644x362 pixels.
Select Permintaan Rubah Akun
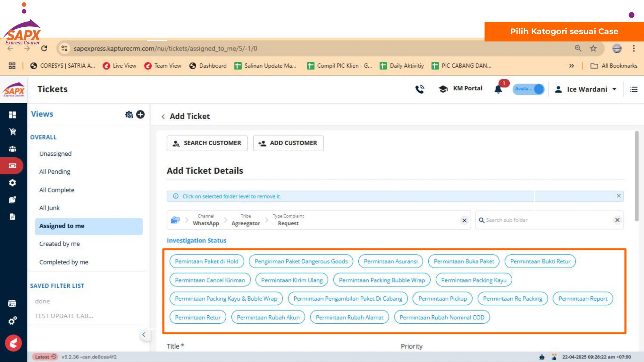click(268, 317)
